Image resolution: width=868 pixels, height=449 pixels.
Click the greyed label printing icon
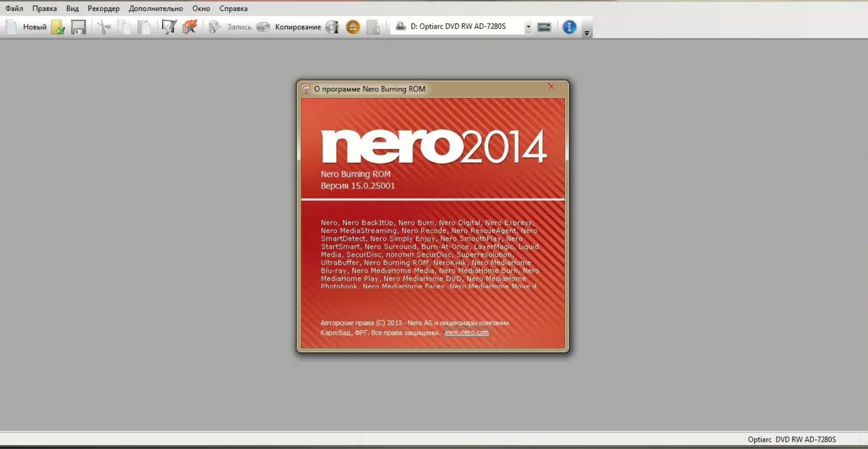(373, 27)
